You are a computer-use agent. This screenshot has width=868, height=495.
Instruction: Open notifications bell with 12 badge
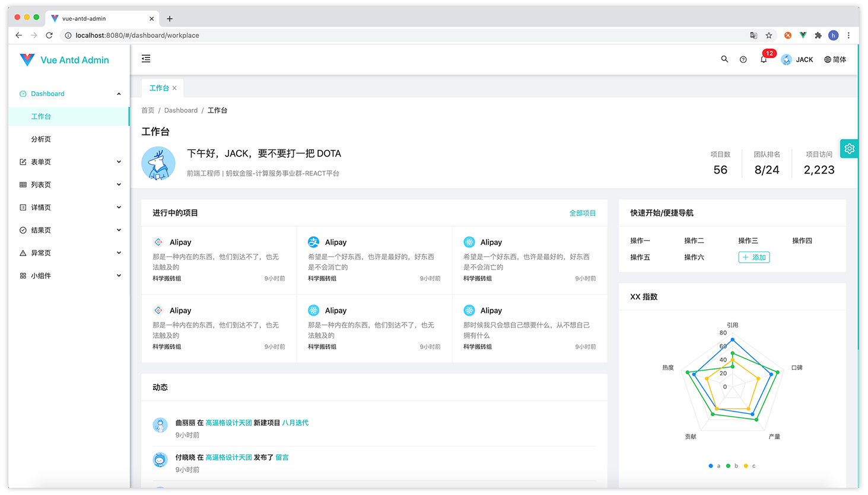click(764, 59)
